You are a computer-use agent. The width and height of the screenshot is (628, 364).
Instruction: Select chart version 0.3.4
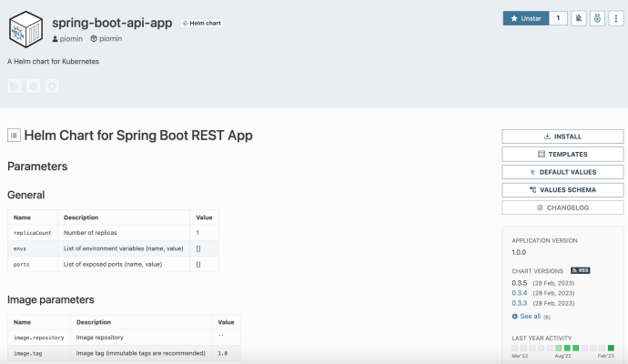point(520,293)
